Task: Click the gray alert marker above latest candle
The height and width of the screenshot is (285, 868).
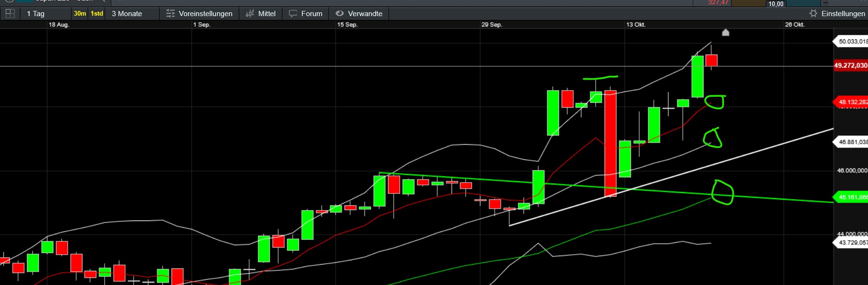Action: pos(725,32)
